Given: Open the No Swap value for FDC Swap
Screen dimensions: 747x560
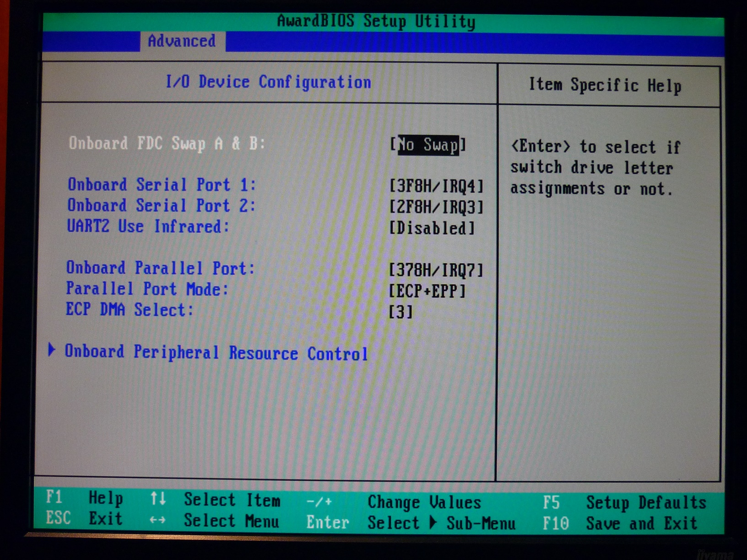Looking at the screenshot, I should (x=428, y=145).
